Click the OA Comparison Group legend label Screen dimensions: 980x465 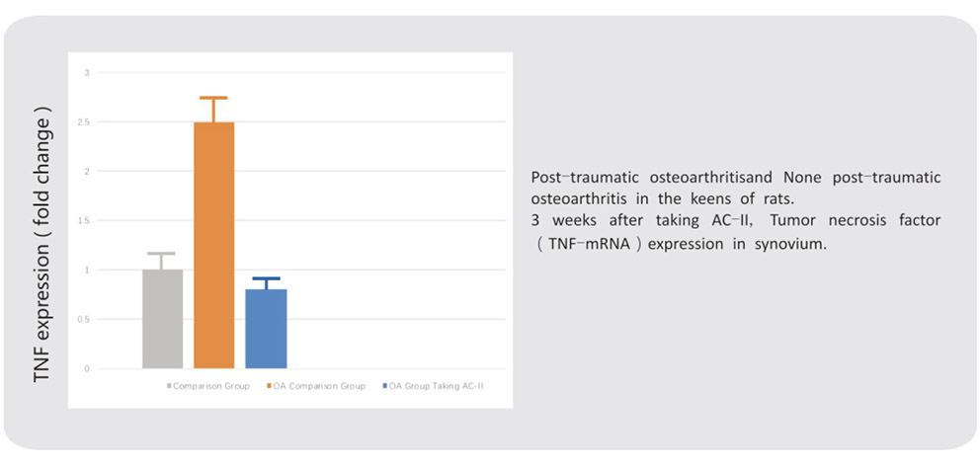tap(319, 386)
